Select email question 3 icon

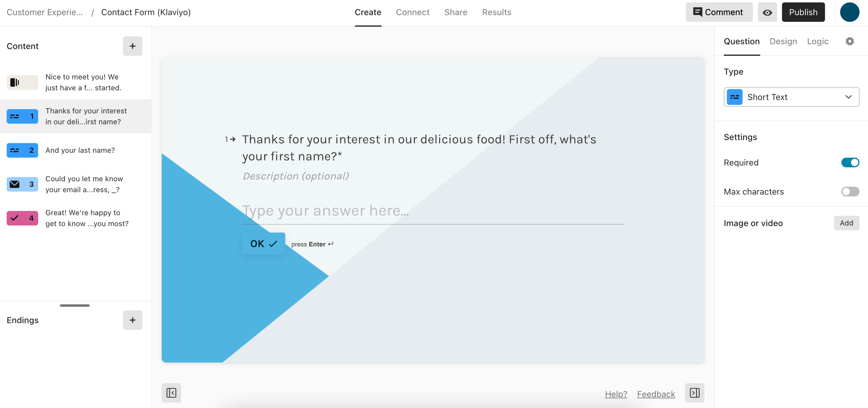tap(22, 184)
